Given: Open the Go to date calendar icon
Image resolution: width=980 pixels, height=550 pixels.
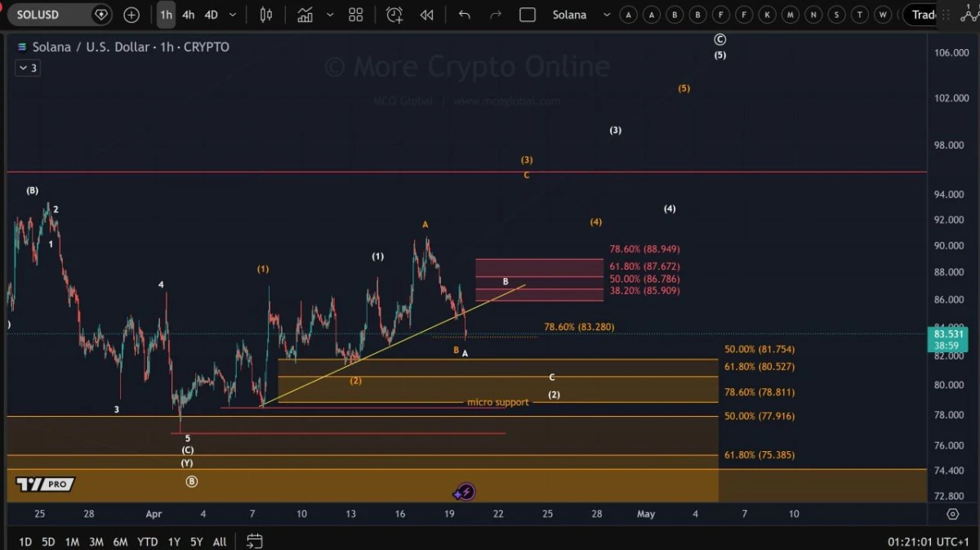Looking at the screenshot, I should (254, 541).
